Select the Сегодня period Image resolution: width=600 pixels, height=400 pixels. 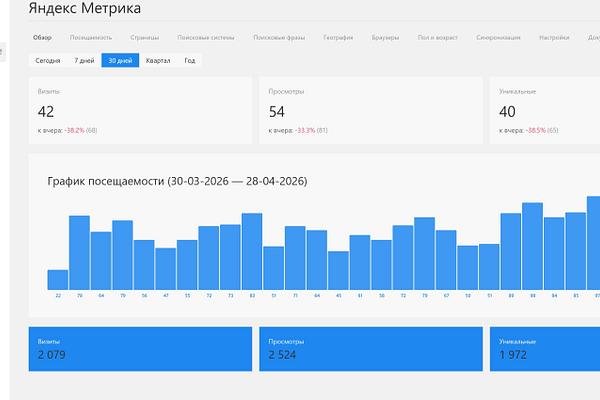(48, 60)
